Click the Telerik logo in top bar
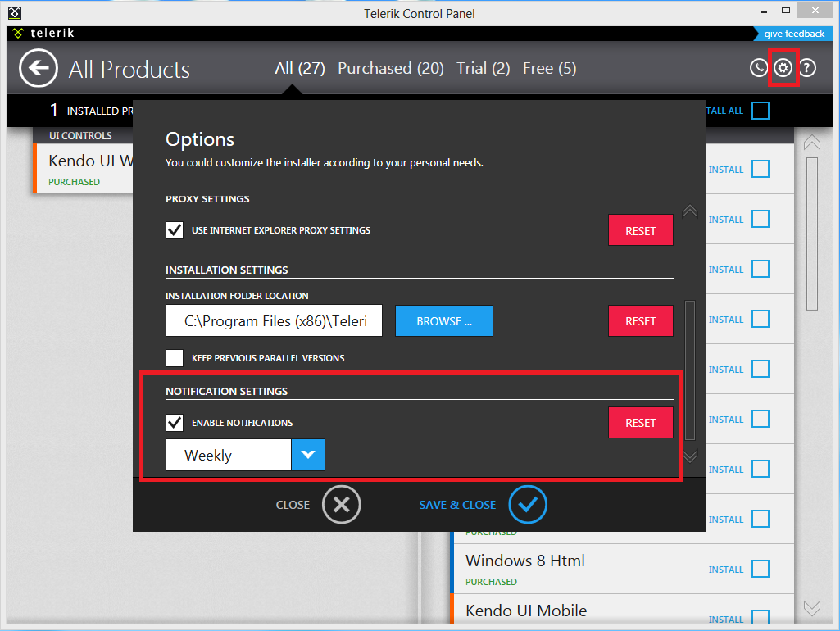This screenshot has width=840, height=631. [44, 34]
